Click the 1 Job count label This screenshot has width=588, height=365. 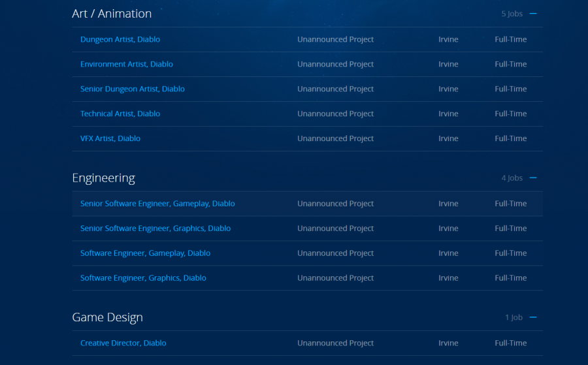(514, 317)
